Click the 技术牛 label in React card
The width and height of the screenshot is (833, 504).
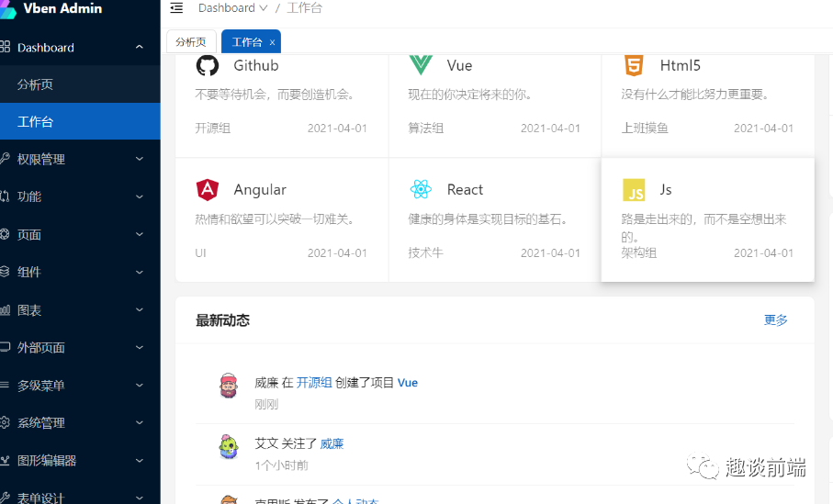coord(425,252)
